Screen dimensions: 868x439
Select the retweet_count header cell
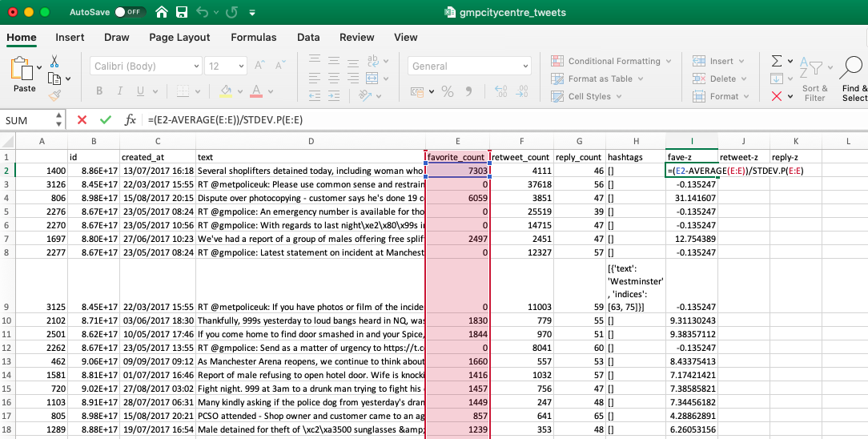tap(520, 157)
